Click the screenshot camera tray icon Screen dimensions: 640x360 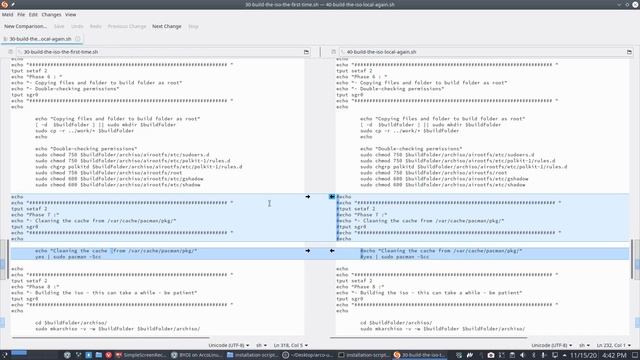(x=491, y=355)
